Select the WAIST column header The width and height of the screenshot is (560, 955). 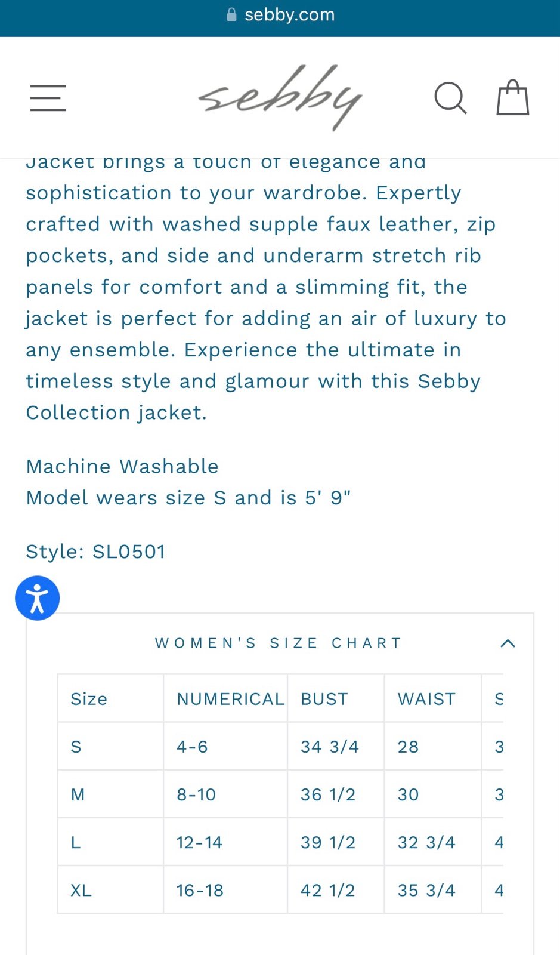tap(426, 698)
